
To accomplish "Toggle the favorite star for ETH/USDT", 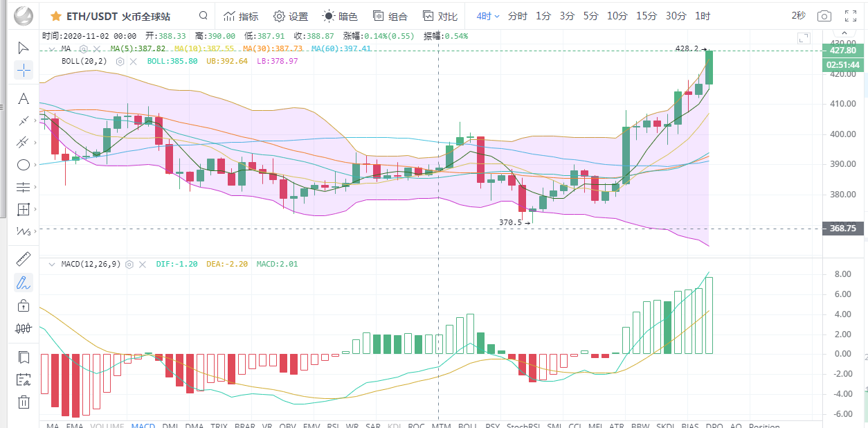I will click(x=55, y=16).
